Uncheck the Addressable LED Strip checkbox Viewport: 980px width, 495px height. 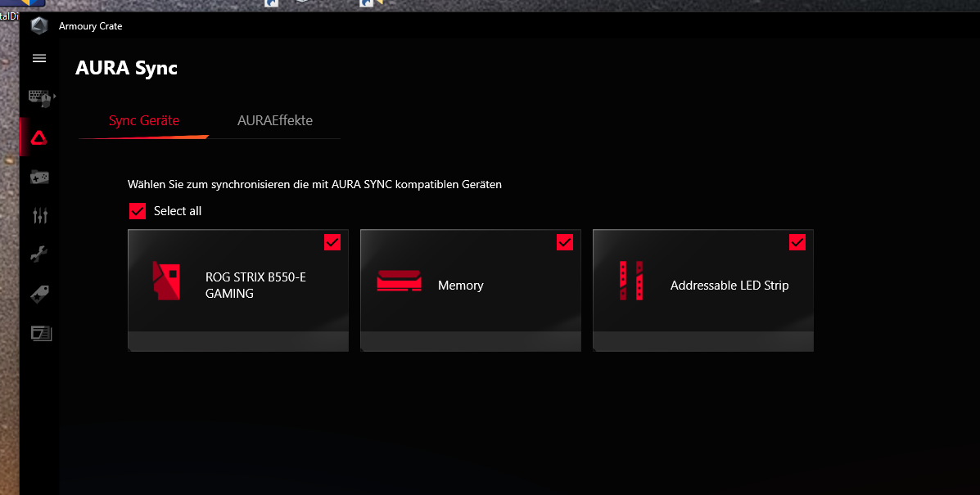797,242
